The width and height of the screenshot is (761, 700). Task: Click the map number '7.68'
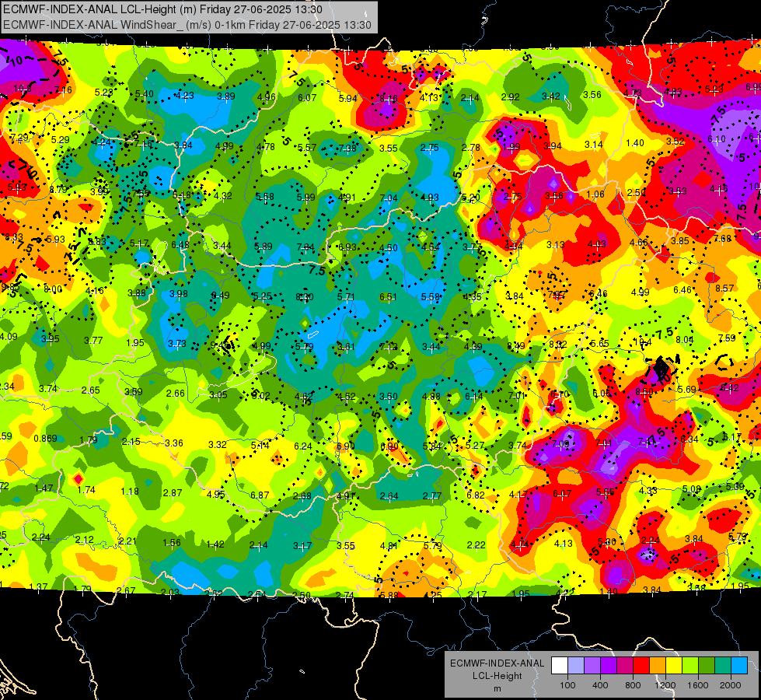coord(723,238)
